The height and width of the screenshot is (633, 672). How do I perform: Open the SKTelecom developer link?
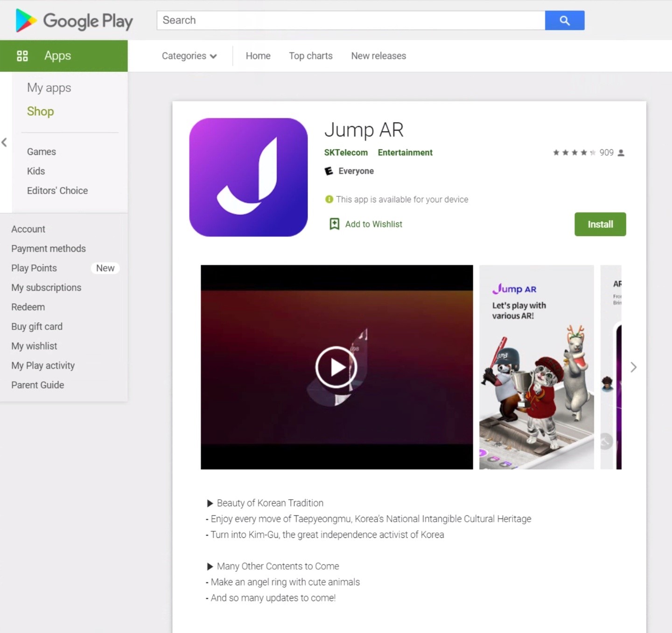coord(346,153)
